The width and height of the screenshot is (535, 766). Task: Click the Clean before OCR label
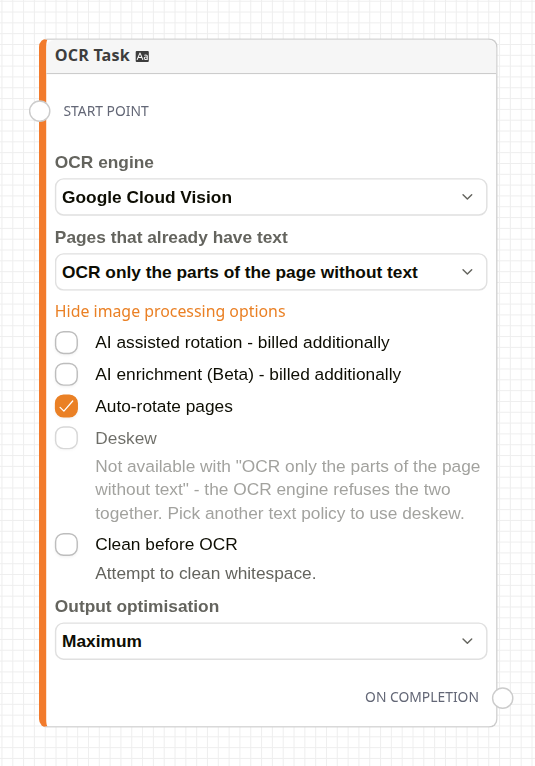(166, 544)
